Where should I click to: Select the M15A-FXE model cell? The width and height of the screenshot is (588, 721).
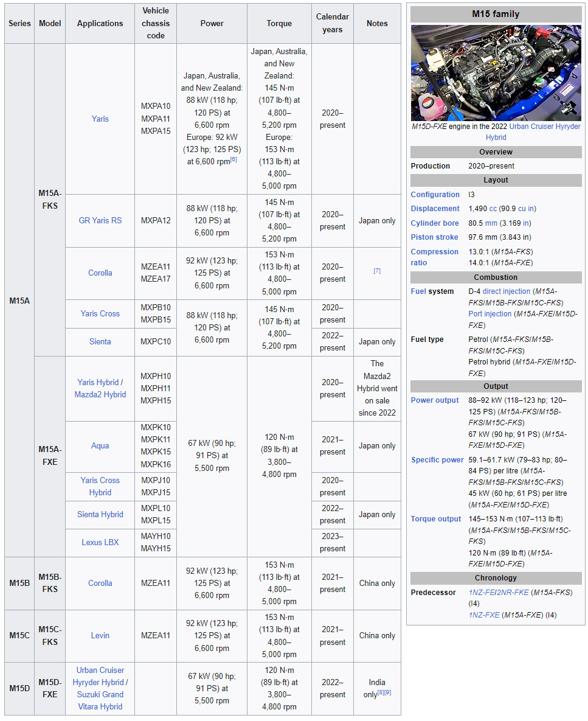50,456
